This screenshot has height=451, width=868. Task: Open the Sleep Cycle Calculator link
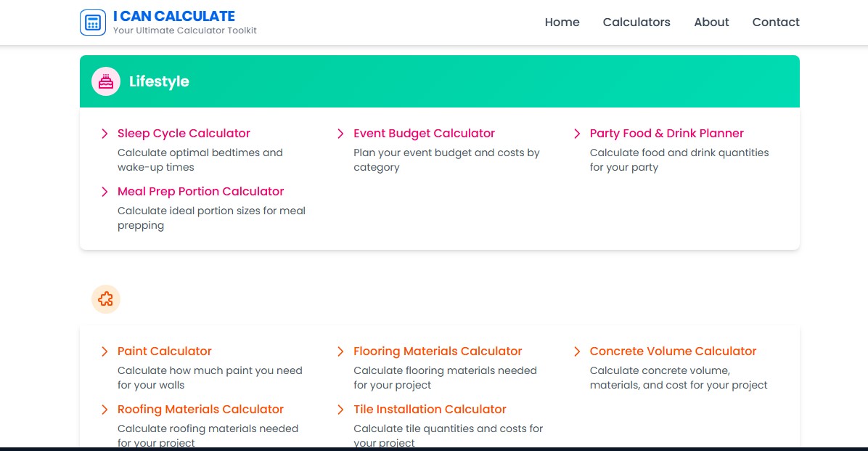(x=184, y=134)
